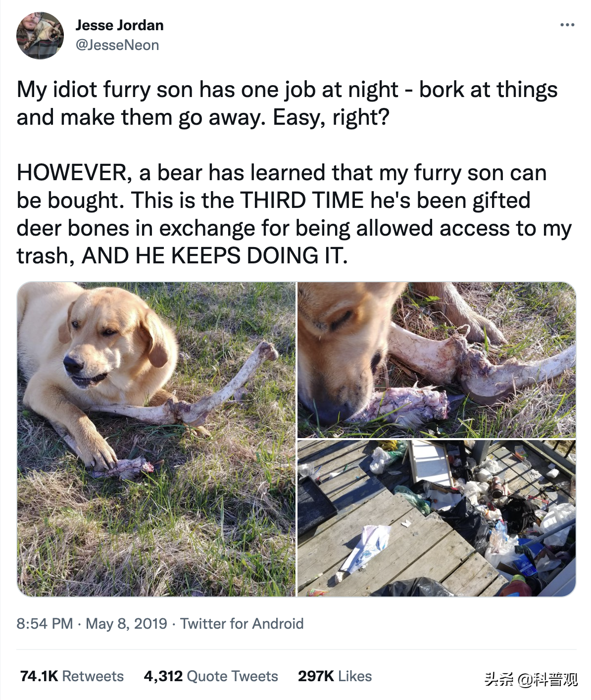591x700 pixels.
Task: Open photo of dog lying with bone
Action: click(x=156, y=439)
